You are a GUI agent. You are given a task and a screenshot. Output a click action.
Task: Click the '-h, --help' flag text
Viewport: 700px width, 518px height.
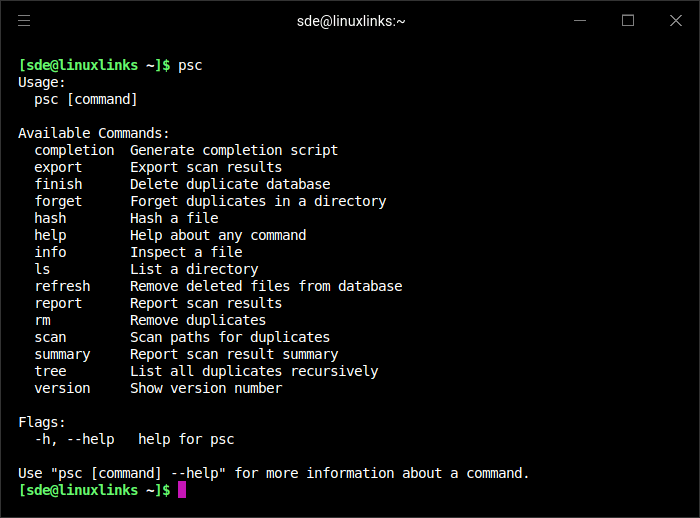pyautogui.click(x=74, y=439)
